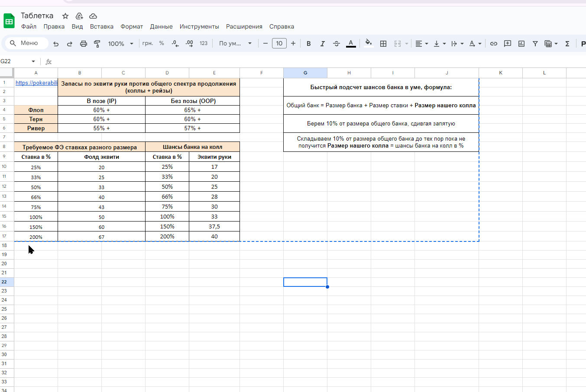
Task: Click the insert link icon
Action: (494, 44)
